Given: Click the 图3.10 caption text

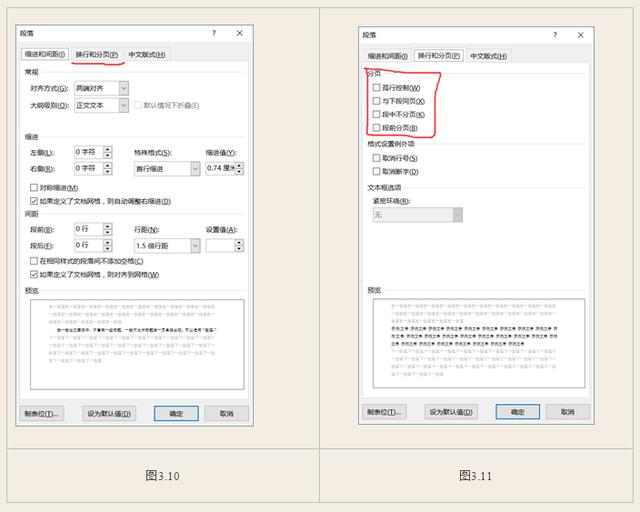Looking at the screenshot, I should tap(162, 476).
